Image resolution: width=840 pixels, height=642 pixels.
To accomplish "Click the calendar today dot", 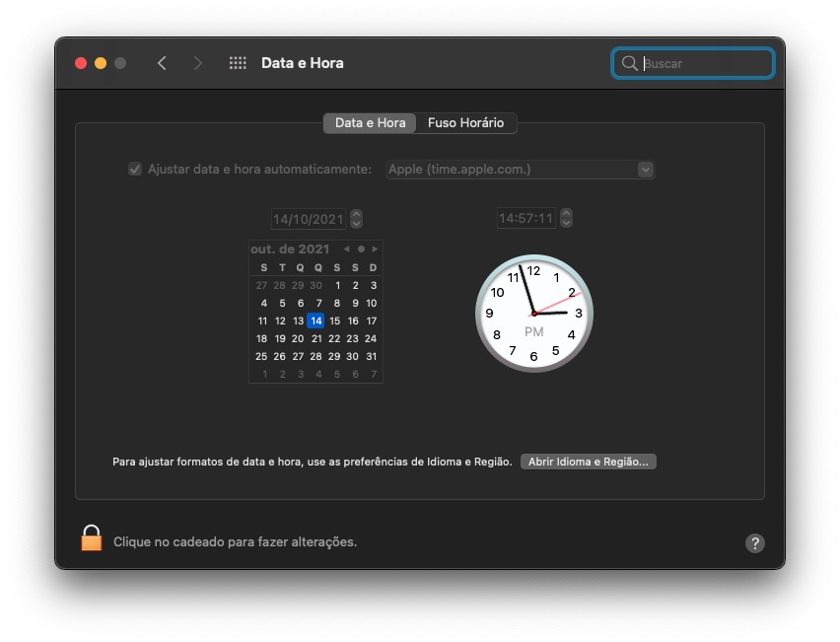I will coord(361,250).
